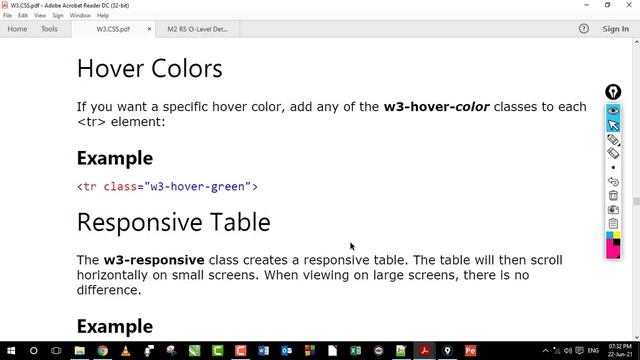Viewport: 640px width, 360px height.
Task: Open Outlook from taskbar
Action: (287, 351)
